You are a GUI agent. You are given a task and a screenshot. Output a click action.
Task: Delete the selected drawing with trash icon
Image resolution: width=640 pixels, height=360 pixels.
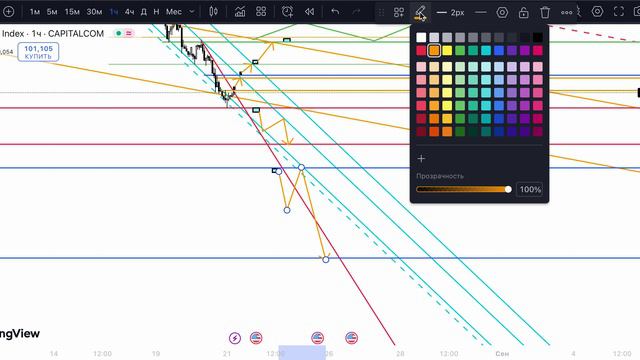[545, 13]
